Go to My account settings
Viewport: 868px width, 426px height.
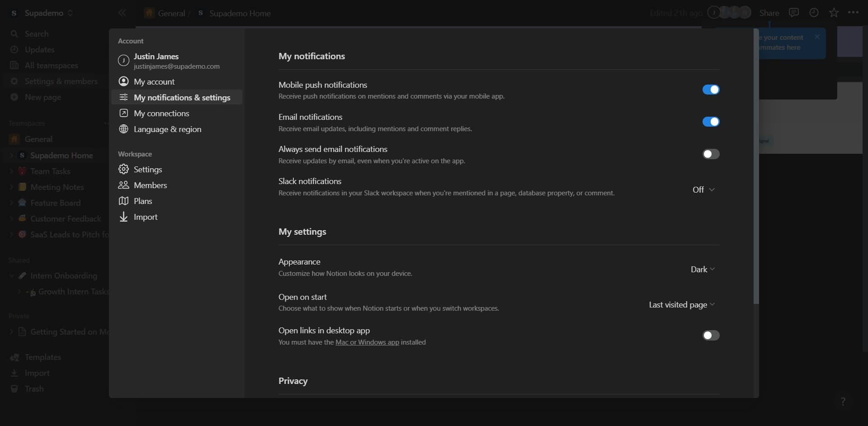click(154, 81)
